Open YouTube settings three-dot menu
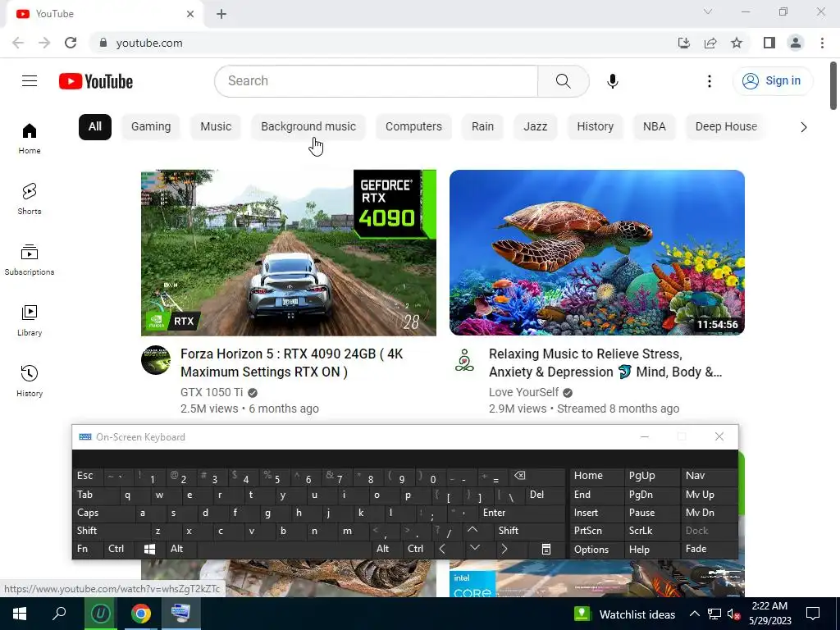 (710, 81)
